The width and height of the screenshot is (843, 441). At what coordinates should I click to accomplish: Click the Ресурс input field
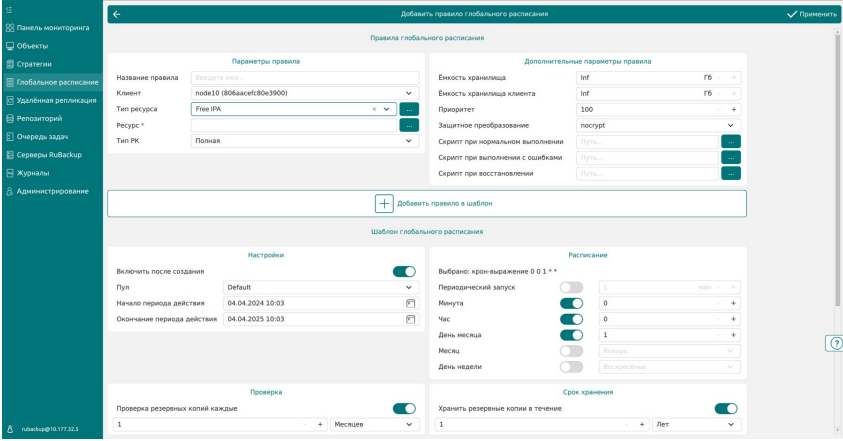point(294,125)
